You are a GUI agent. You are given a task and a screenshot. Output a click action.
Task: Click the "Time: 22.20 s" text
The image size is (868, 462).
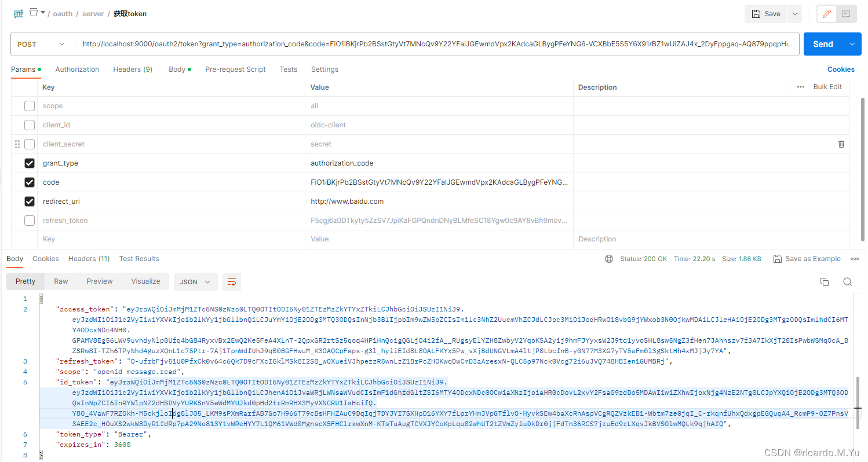click(x=695, y=259)
